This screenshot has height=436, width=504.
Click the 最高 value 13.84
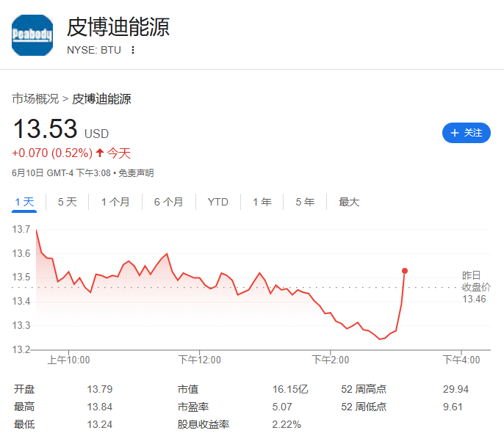click(100, 407)
